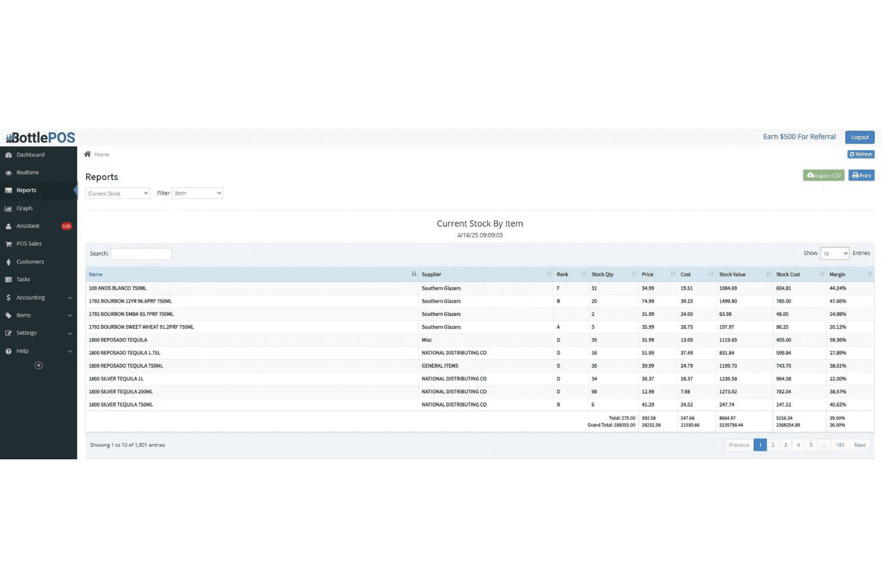
Task: Open the Filter Item dropdown
Action: pos(197,193)
